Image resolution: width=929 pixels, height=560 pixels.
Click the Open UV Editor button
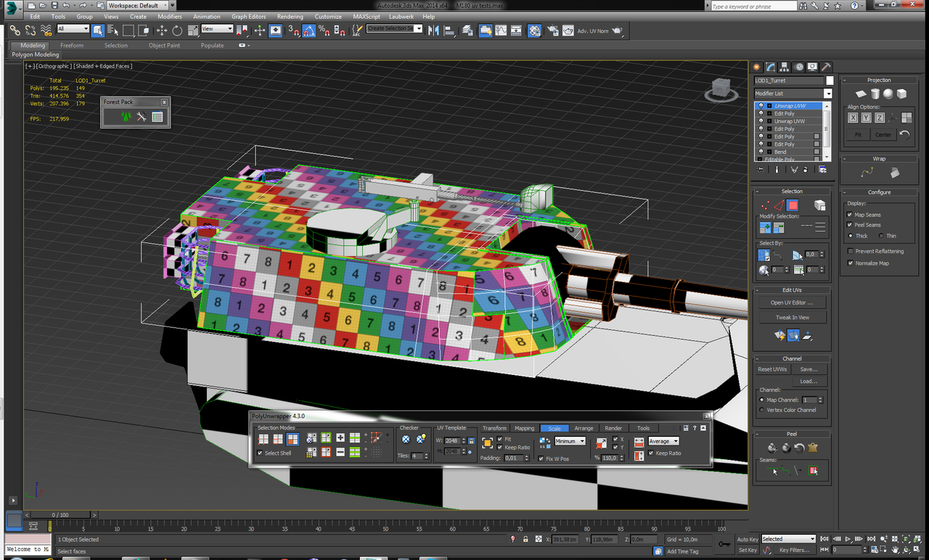pos(792,302)
